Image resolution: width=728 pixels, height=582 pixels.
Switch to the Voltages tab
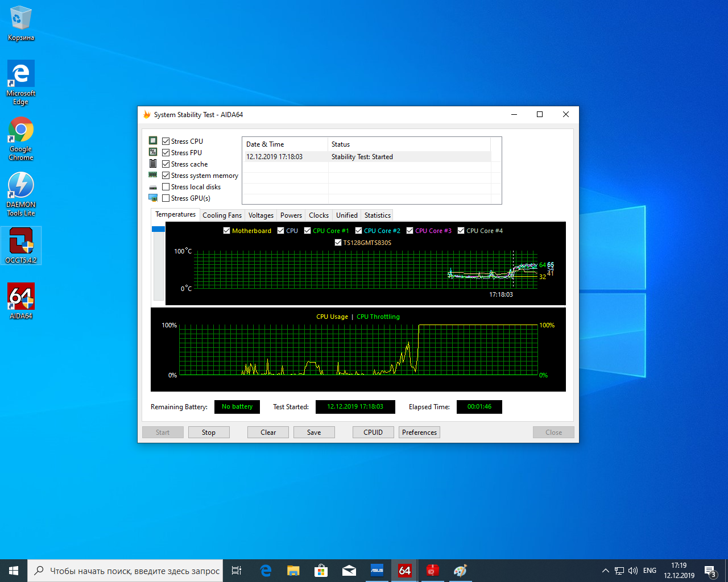pyautogui.click(x=261, y=215)
